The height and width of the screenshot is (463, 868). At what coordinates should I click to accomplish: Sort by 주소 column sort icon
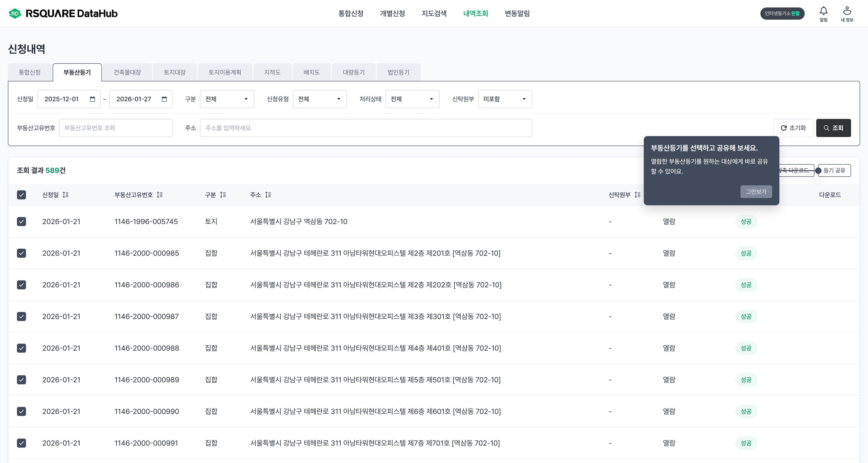click(268, 195)
